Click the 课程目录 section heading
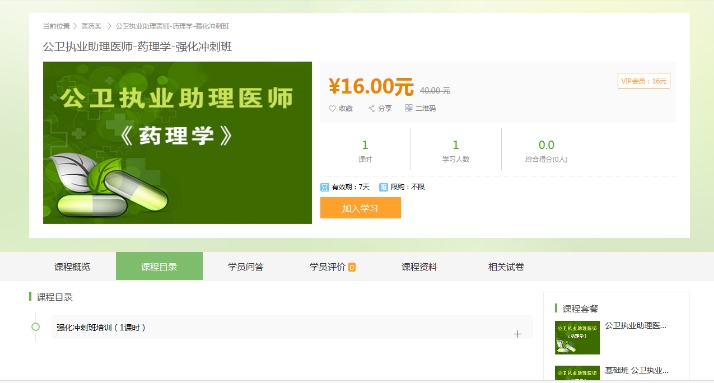714x383 pixels. click(x=55, y=297)
